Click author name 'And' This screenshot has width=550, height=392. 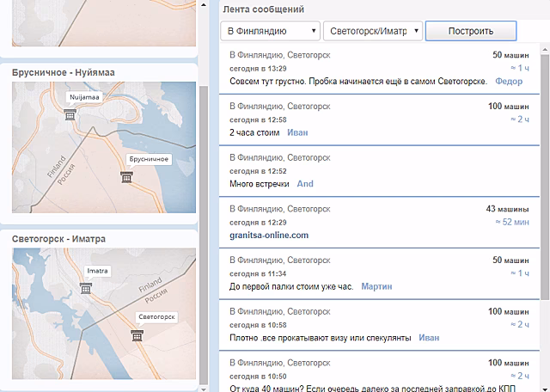tap(305, 184)
